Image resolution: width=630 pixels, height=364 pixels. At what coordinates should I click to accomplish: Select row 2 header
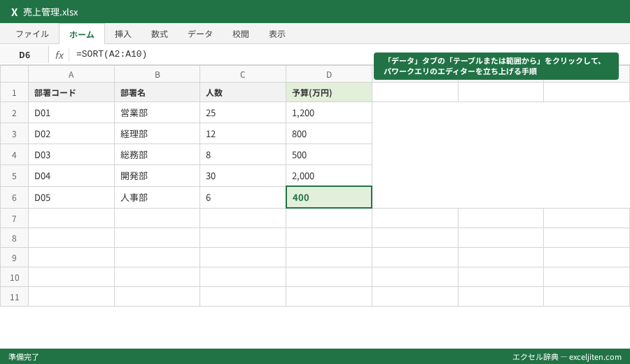coord(14,113)
